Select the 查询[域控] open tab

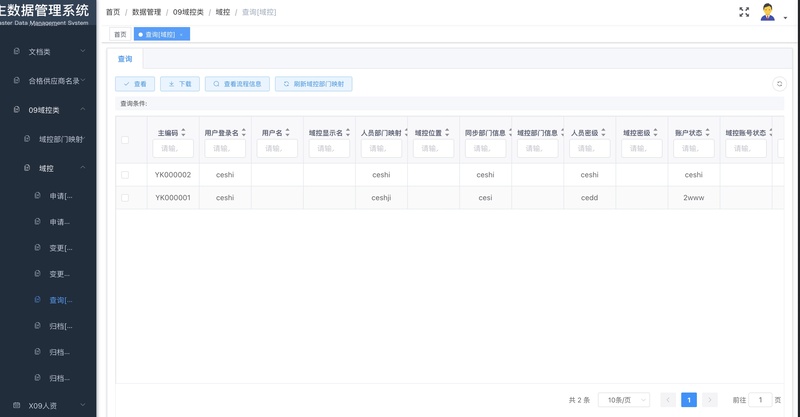point(161,34)
